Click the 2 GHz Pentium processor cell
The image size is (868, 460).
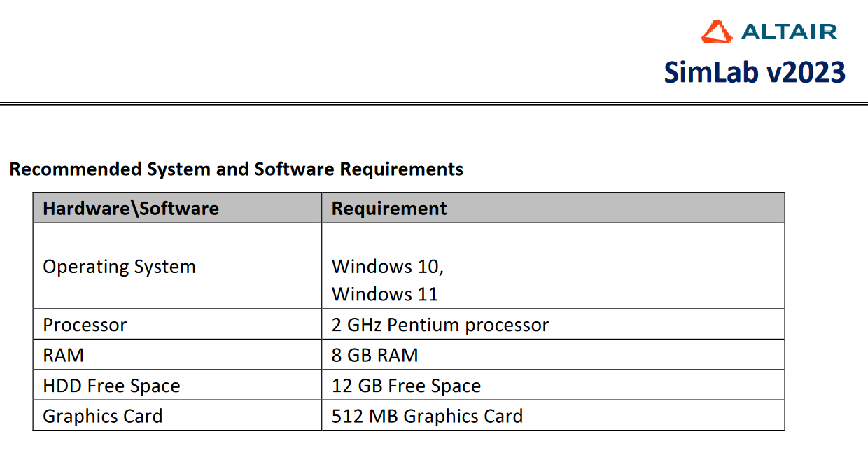tap(440, 325)
